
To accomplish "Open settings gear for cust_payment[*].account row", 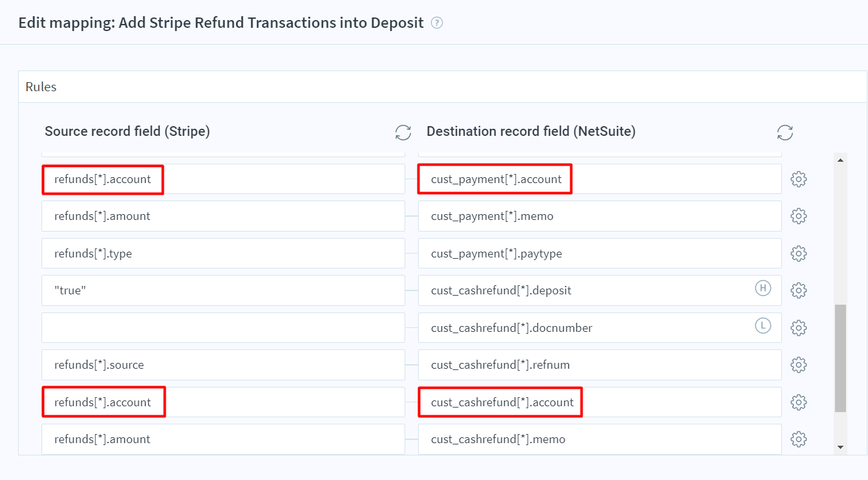I will click(799, 179).
